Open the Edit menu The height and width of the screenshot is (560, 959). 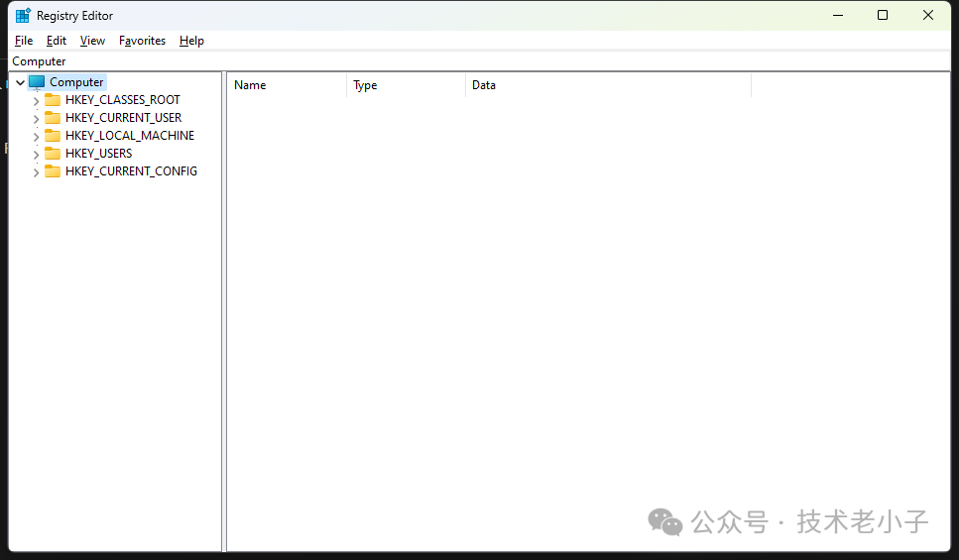[57, 41]
